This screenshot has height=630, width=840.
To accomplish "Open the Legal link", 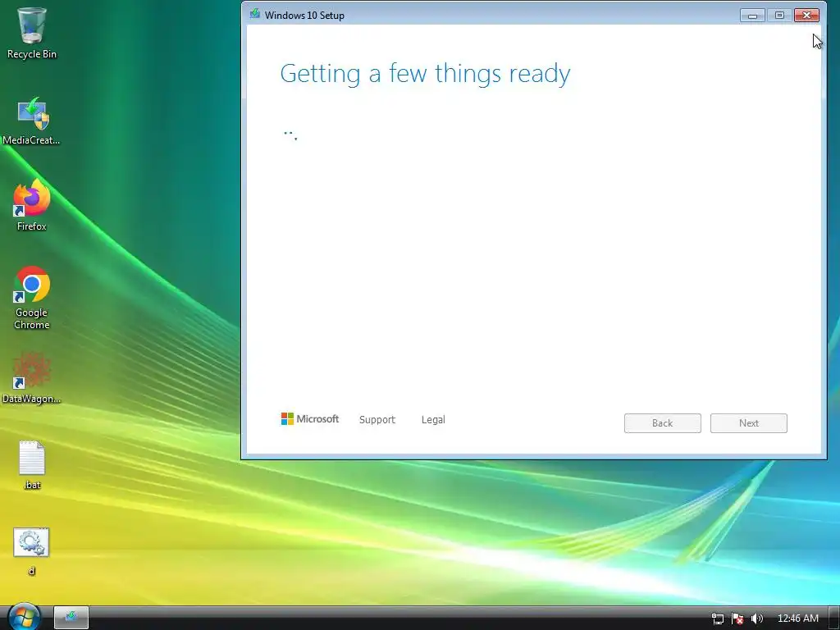I will (x=433, y=420).
